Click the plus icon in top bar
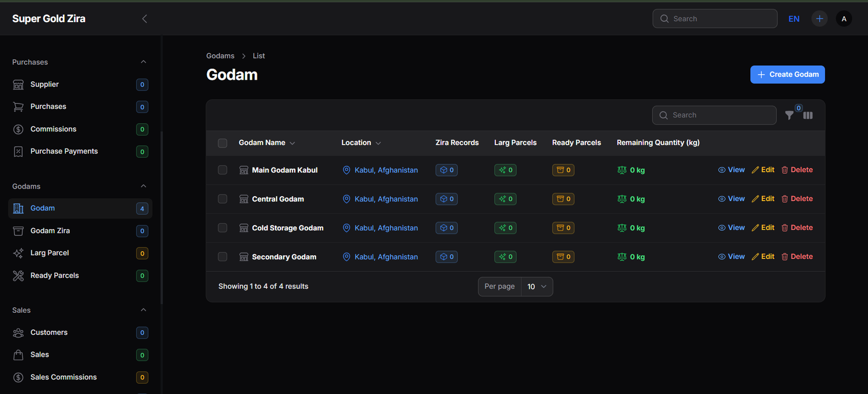 [819, 19]
